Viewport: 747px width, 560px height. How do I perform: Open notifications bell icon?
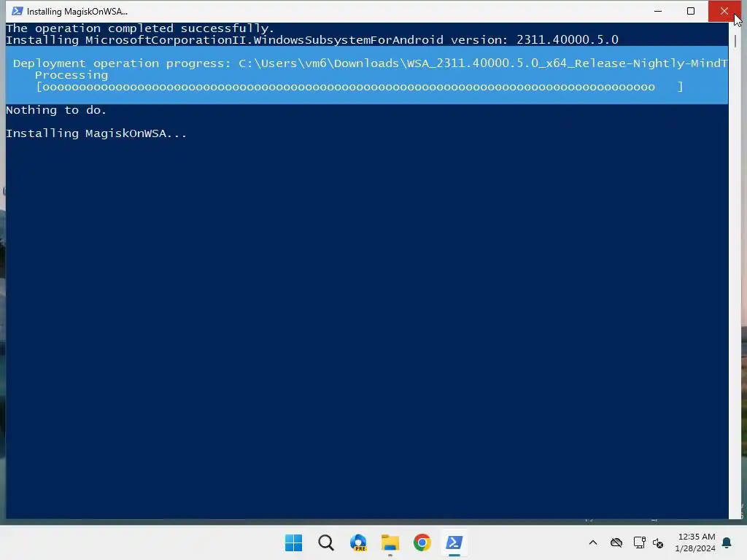click(727, 542)
